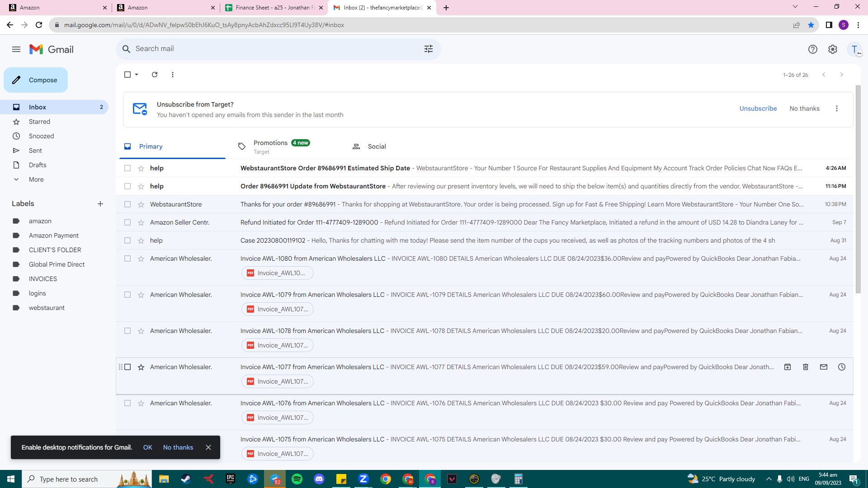
Task: Show hidden system tray icons
Action: pyautogui.click(x=769, y=479)
